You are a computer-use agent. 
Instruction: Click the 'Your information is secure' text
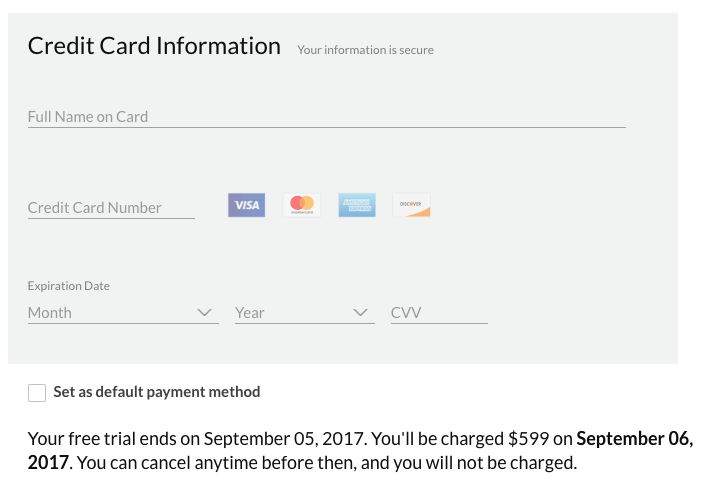point(366,50)
